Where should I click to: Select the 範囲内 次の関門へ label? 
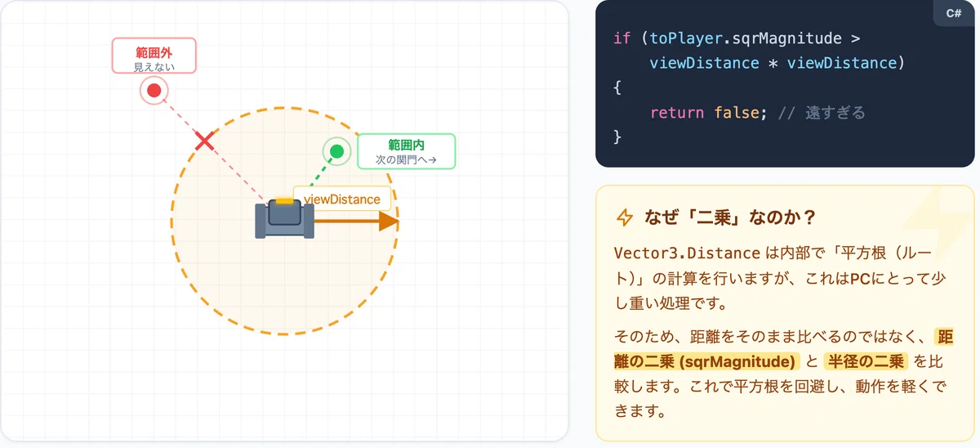[x=407, y=151]
